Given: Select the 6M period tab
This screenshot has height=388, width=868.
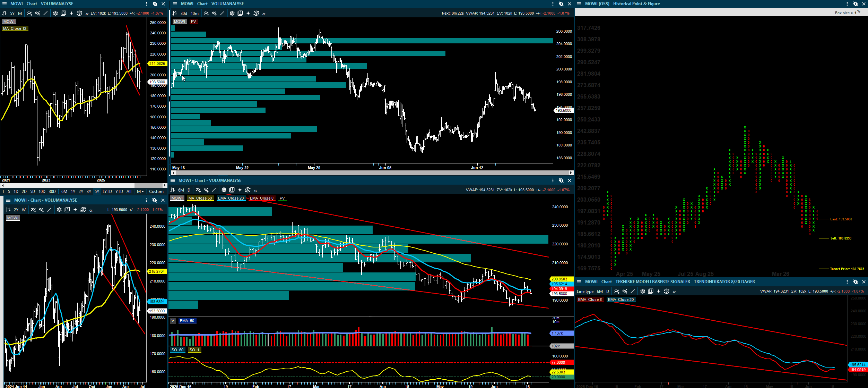Looking at the screenshot, I should (x=64, y=192).
